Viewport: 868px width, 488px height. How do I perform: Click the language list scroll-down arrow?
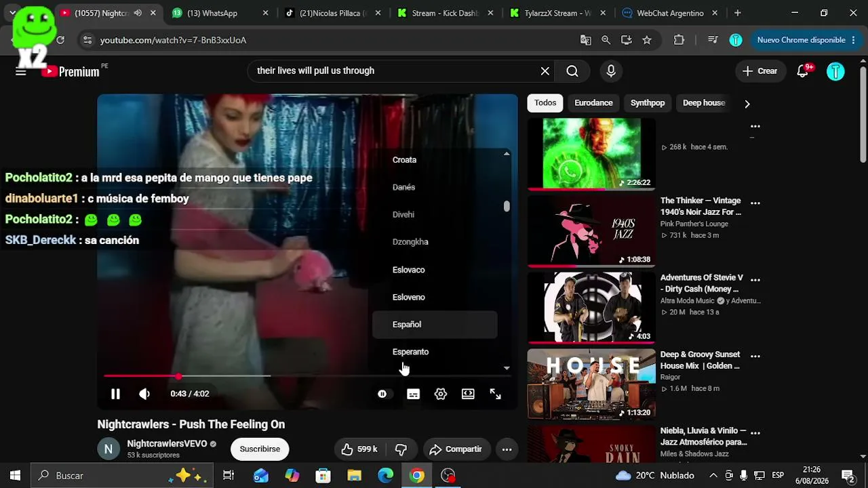click(x=507, y=368)
